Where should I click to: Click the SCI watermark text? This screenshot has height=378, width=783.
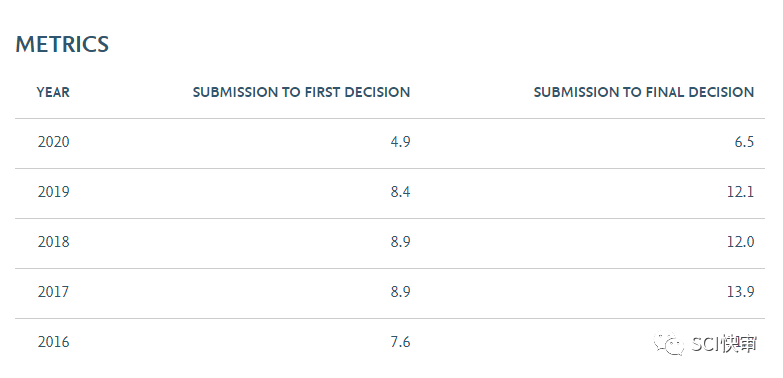pyautogui.click(x=724, y=344)
